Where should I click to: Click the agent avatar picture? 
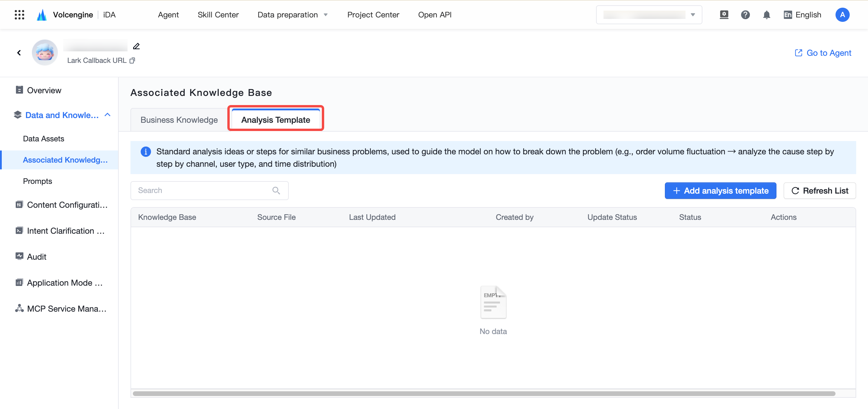pyautogui.click(x=45, y=53)
